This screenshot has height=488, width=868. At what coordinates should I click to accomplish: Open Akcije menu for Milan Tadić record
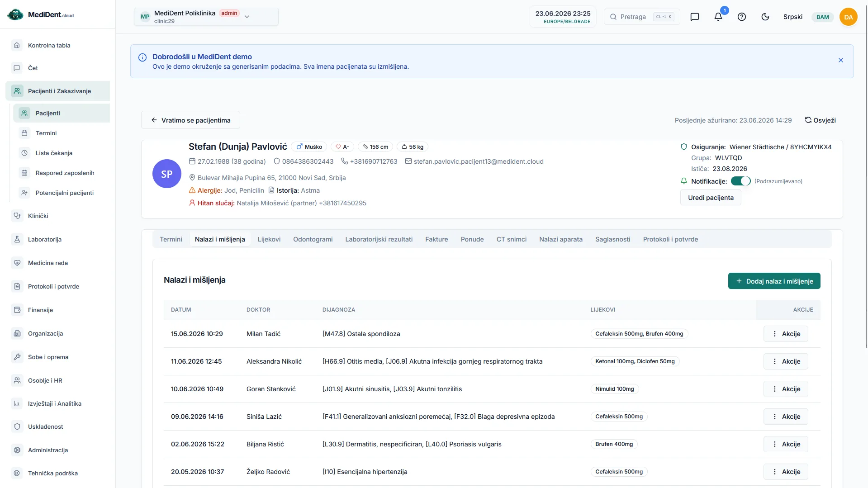coord(786,334)
